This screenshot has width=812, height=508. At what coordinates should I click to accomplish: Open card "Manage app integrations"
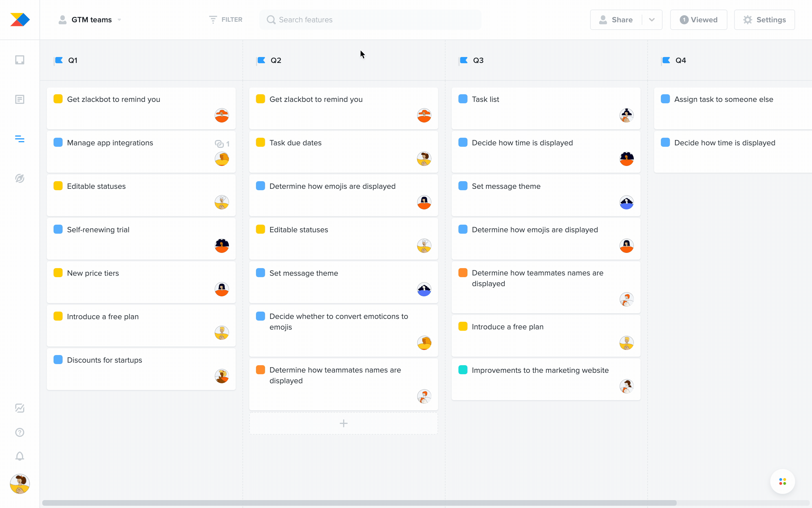tap(141, 152)
